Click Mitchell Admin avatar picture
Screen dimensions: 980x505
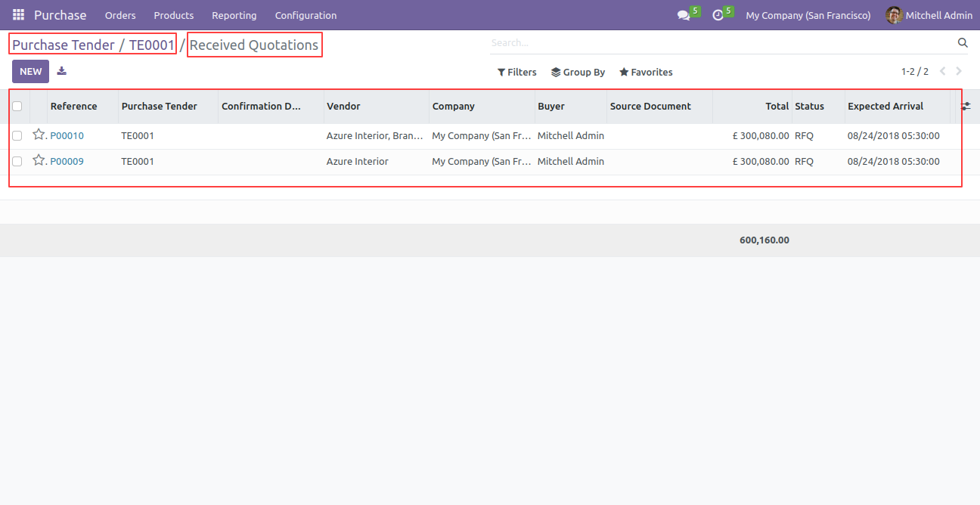click(894, 15)
